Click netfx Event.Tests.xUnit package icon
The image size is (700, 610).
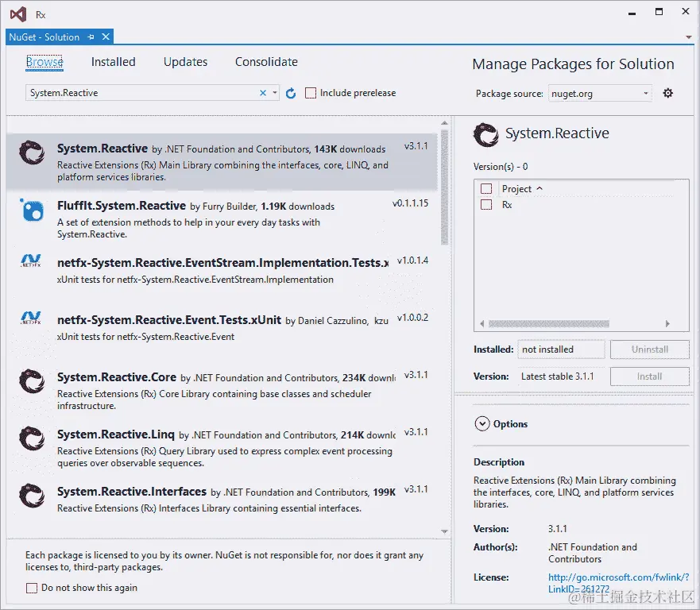pyautogui.click(x=31, y=318)
